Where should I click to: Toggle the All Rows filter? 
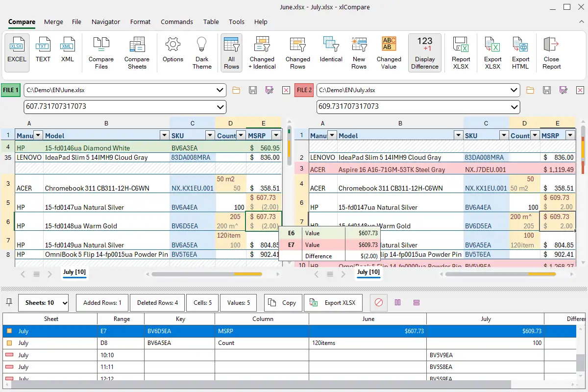pos(231,53)
